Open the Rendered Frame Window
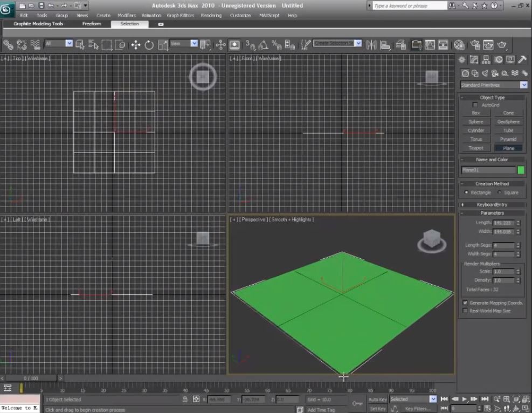Viewport: 532px width, 413px height. click(x=488, y=45)
